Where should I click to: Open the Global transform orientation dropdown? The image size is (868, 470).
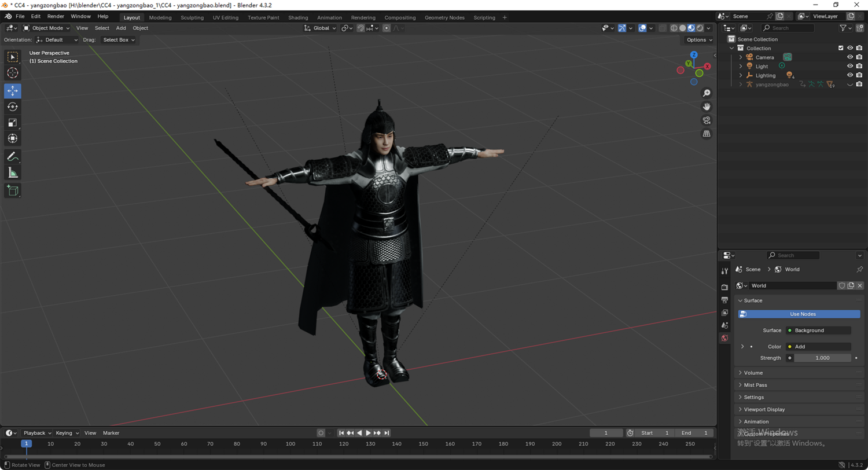320,28
